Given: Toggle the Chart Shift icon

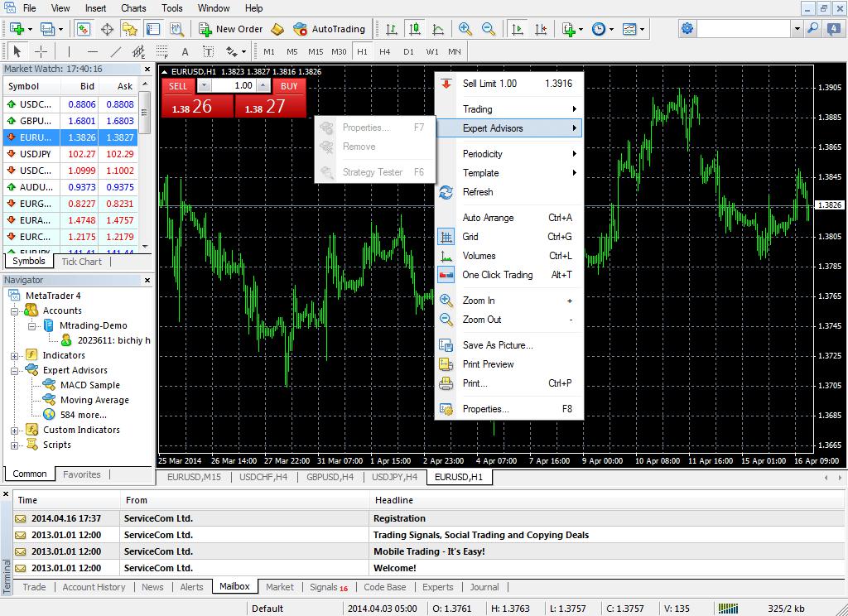Looking at the screenshot, I should 540,29.
